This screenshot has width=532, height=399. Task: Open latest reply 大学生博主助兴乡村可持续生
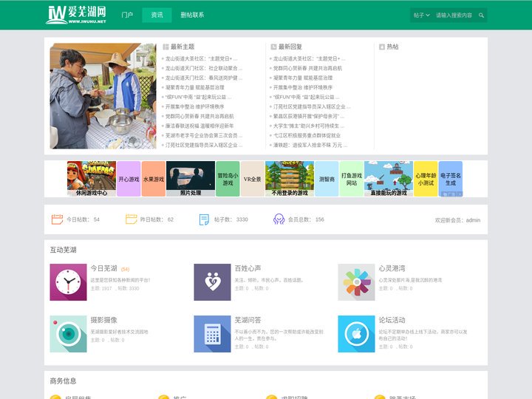point(309,126)
